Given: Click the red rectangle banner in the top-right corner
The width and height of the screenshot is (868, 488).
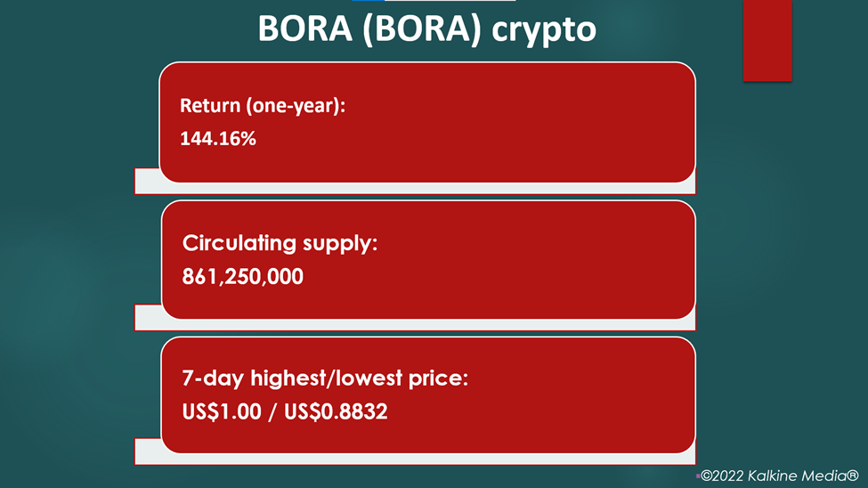Looking at the screenshot, I should coord(767,40).
